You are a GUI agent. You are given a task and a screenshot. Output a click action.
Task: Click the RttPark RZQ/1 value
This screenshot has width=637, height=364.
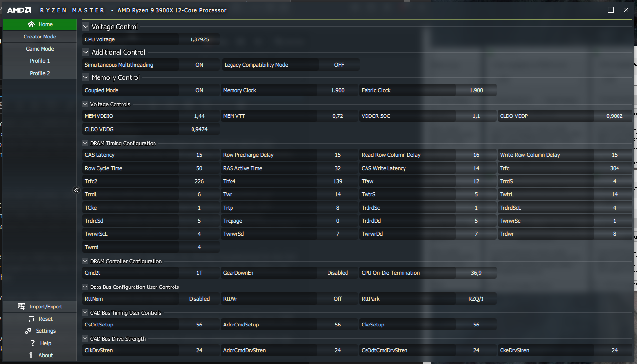[476, 299]
